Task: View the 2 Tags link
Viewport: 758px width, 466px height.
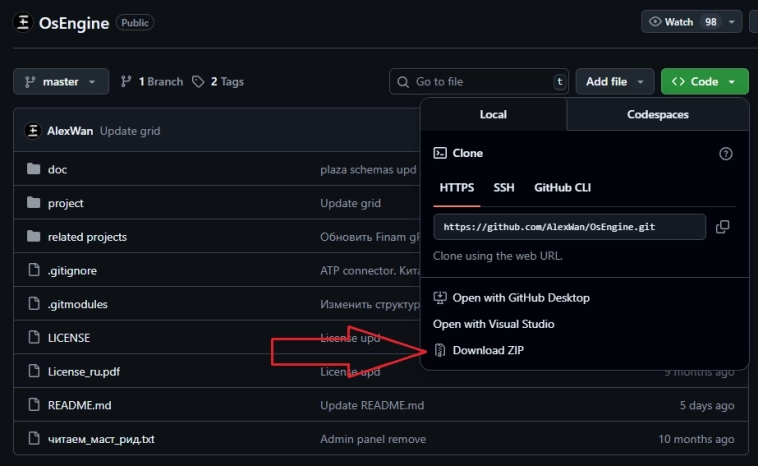Action: [218, 82]
